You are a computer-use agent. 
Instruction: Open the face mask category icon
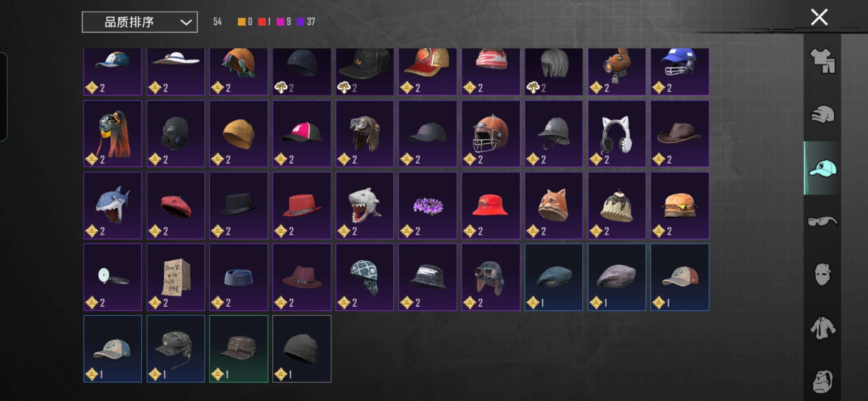(822, 275)
